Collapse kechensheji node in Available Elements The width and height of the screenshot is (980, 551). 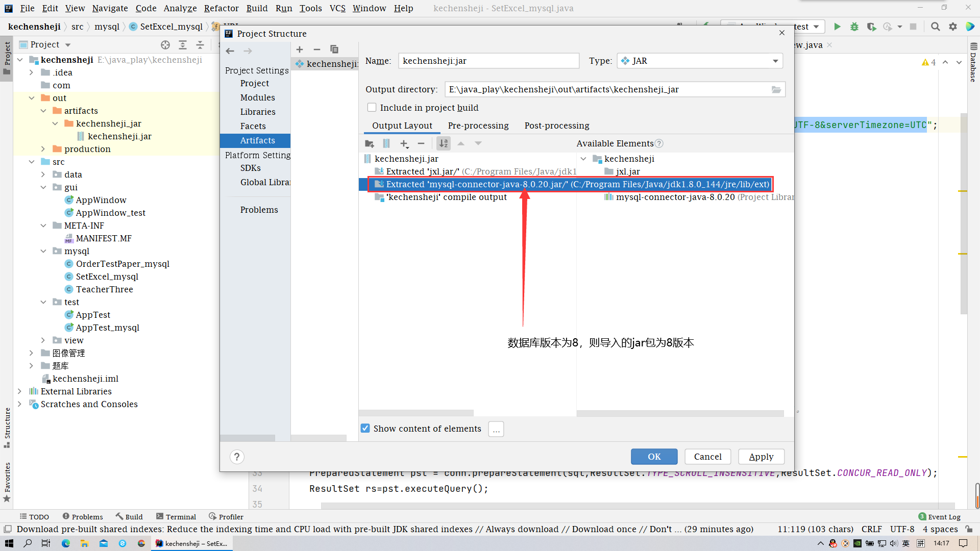tap(583, 159)
